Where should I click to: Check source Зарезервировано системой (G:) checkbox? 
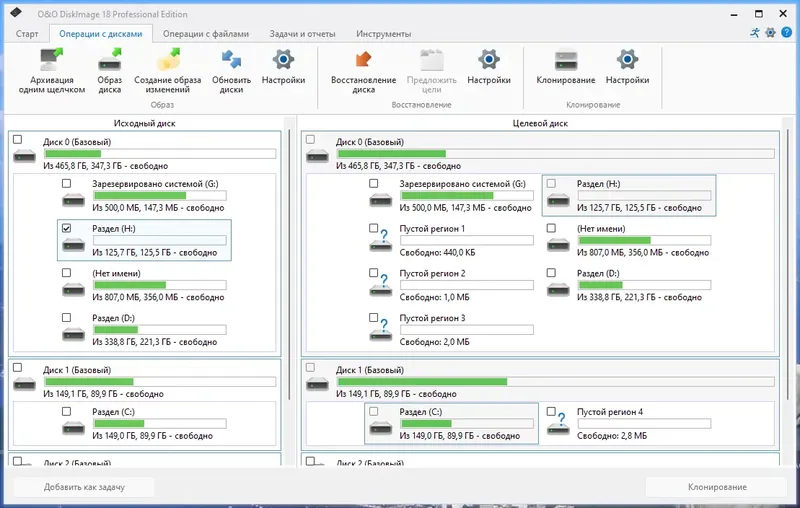coord(67,183)
